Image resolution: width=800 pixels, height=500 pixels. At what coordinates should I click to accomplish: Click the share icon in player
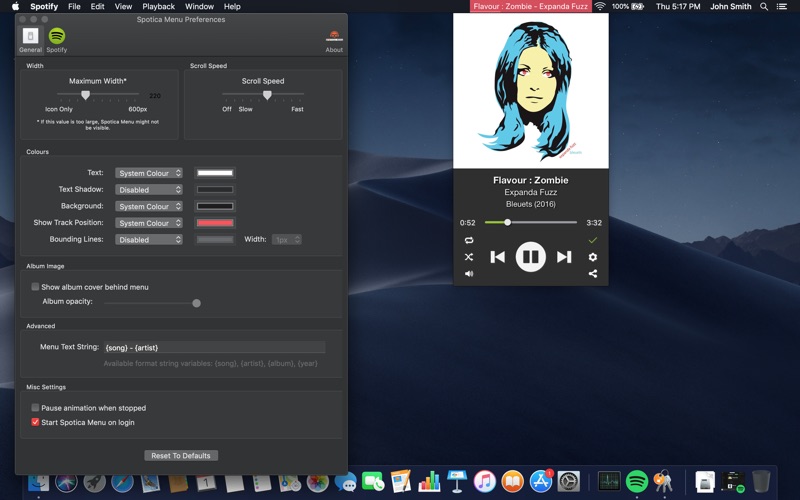(592, 273)
